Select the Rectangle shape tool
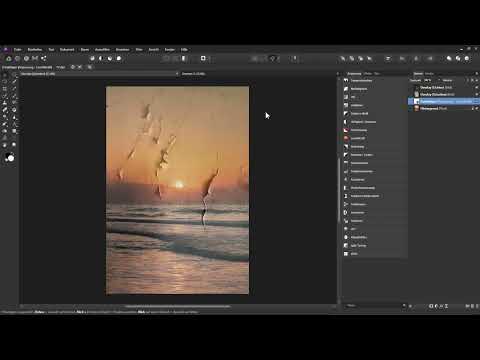 tap(14, 131)
